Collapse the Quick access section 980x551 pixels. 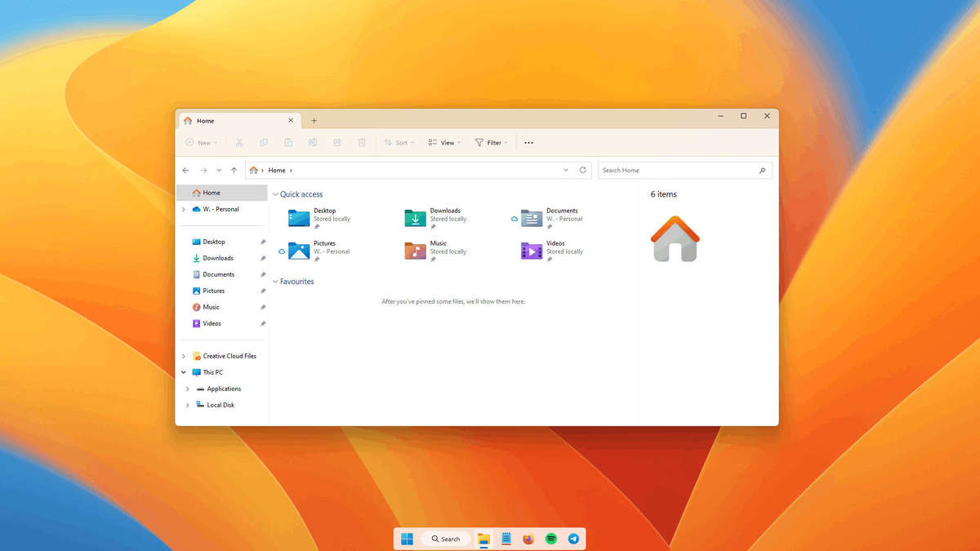275,194
